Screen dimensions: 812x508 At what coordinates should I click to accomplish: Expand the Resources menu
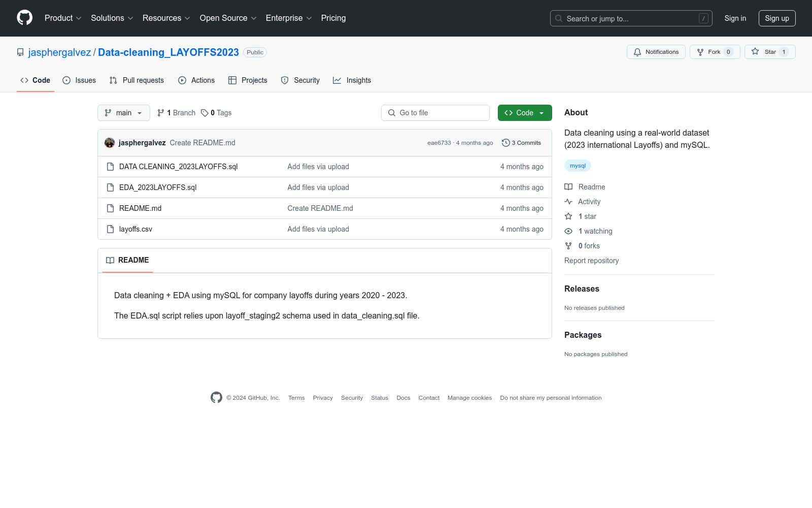click(166, 18)
